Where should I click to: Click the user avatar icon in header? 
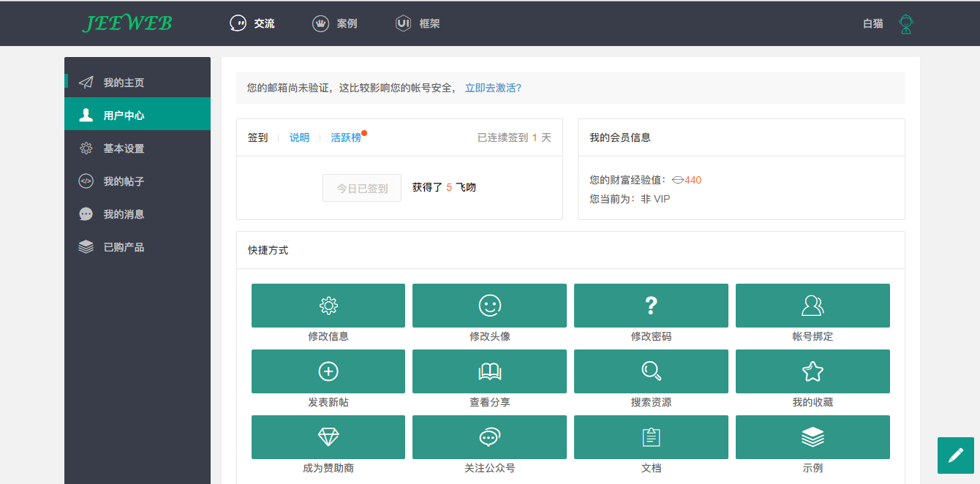point(906,24)
